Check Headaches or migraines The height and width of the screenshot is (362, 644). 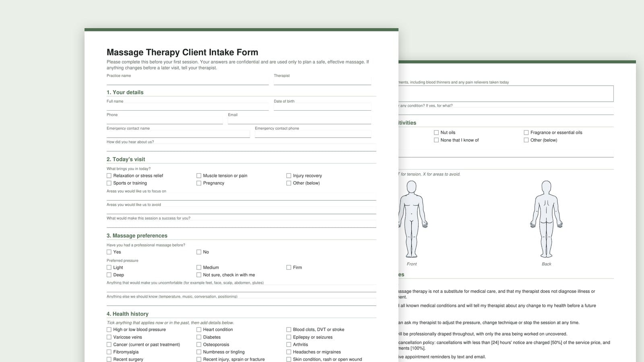click(x=289, y=352)
